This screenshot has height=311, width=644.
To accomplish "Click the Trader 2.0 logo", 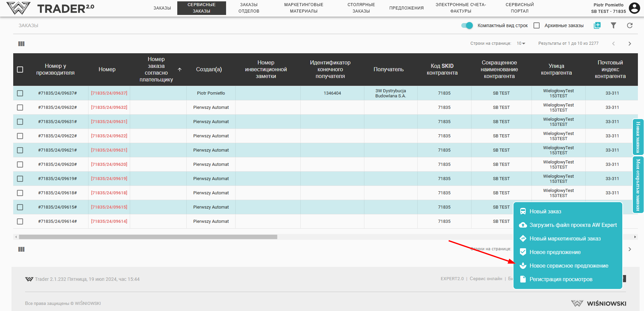I will (x=51, y=8).
